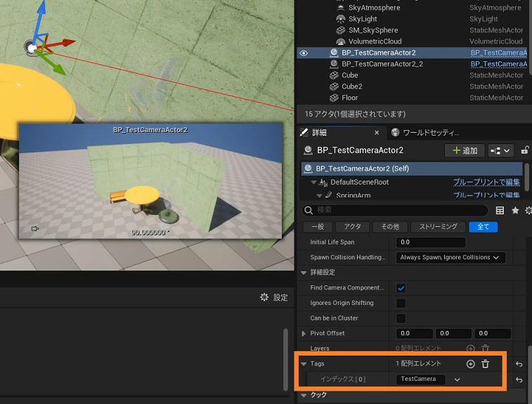Add a new Tags array element
Image resolution: width=532 pixels, height=404 pixels.
[x=470, y=364]
